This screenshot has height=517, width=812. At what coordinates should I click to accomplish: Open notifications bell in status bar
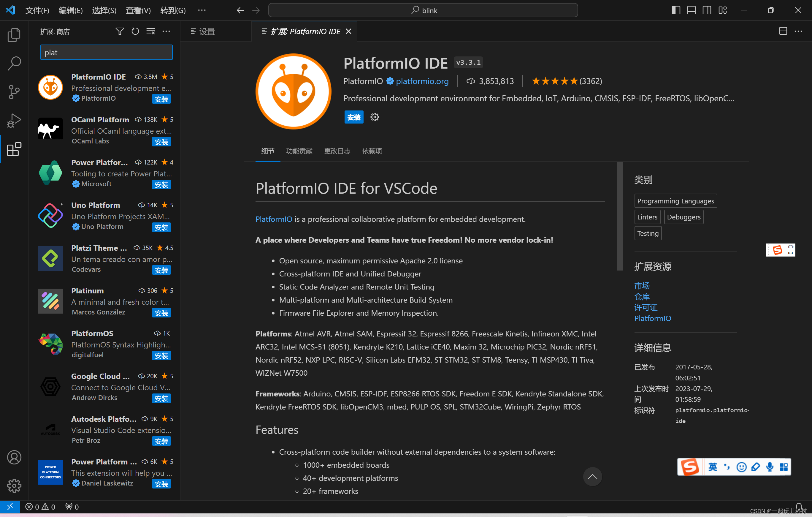click(799, 507)
